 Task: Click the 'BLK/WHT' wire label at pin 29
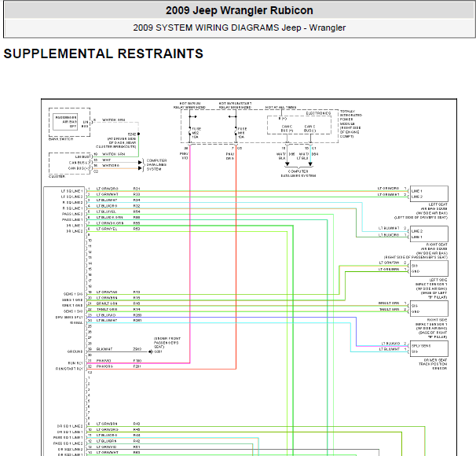pos(104,349)
